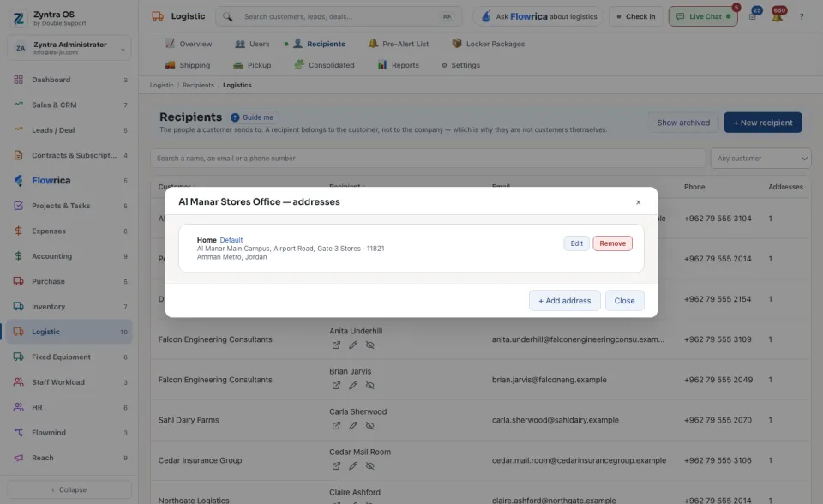Click the global search customers, leads, deals field
This screenshot has width=823, height=504.
[339, 17]
